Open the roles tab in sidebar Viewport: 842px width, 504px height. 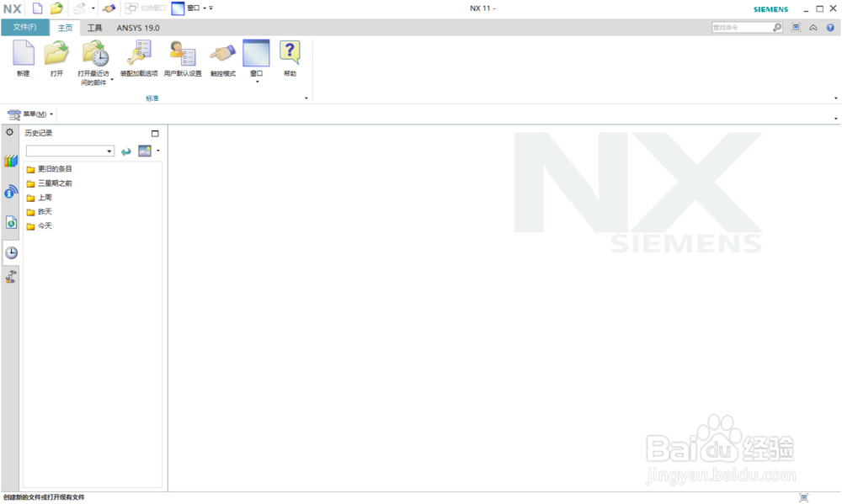pos(11,277)
